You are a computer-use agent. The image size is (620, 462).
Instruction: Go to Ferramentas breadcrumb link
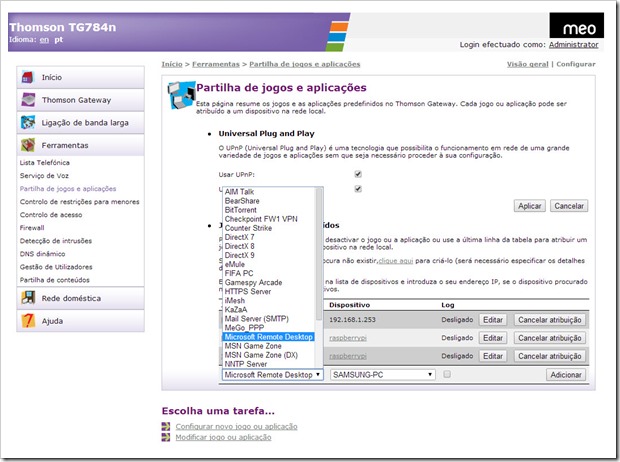pos(216,64)
